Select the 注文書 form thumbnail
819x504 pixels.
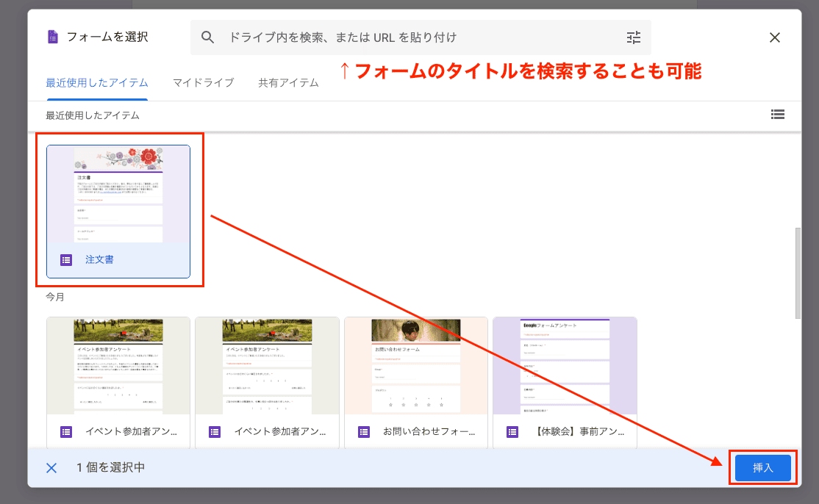coord(118,195)
